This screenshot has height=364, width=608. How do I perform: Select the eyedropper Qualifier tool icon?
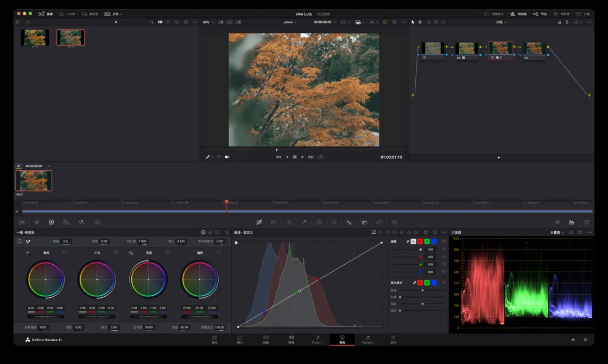click(x=305, y=222)
